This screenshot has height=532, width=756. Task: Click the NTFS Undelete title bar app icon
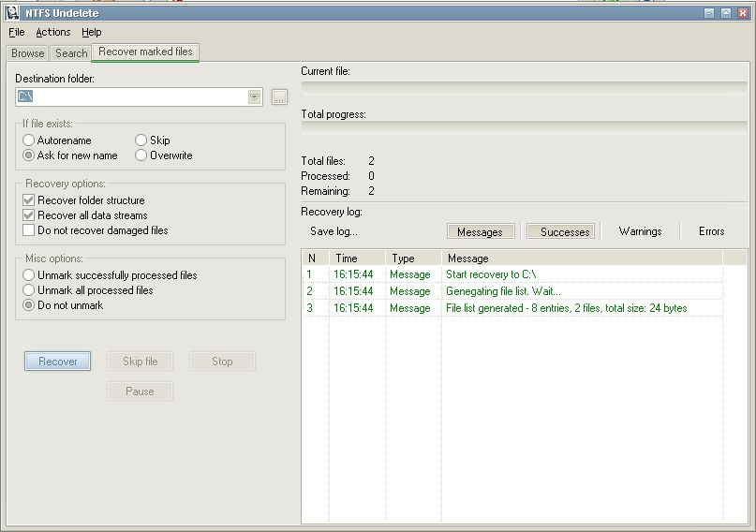pyautogui.click(x=12, y=13)
